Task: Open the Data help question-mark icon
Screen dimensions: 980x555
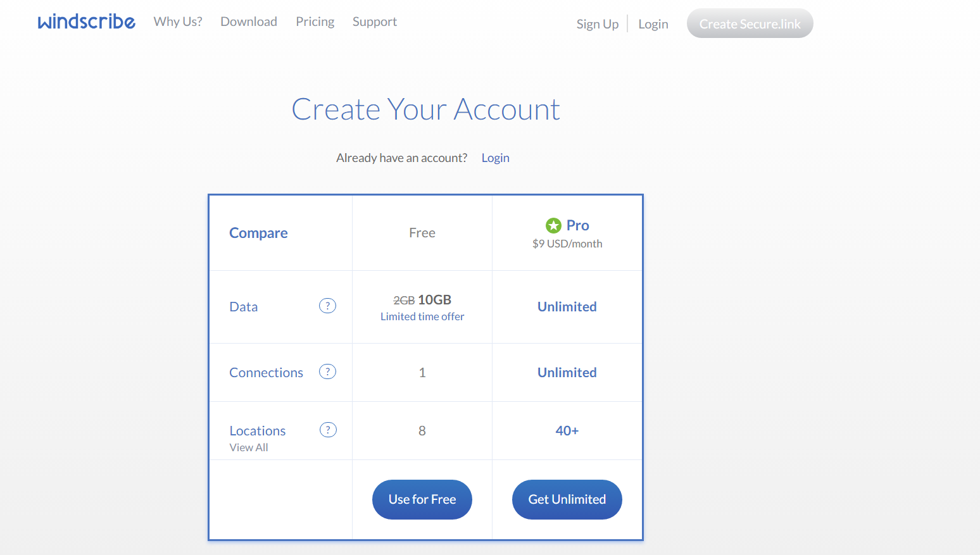Action: [x=327, y=306]
